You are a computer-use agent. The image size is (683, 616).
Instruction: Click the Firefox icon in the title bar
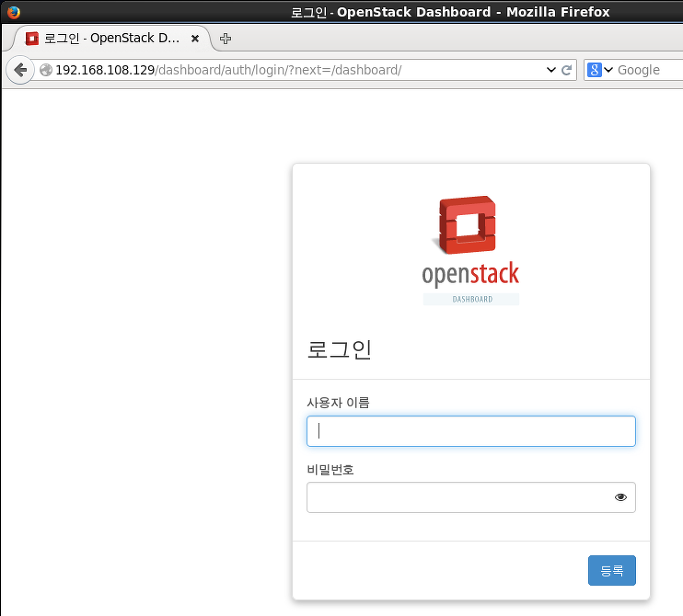tap(14, 12)
